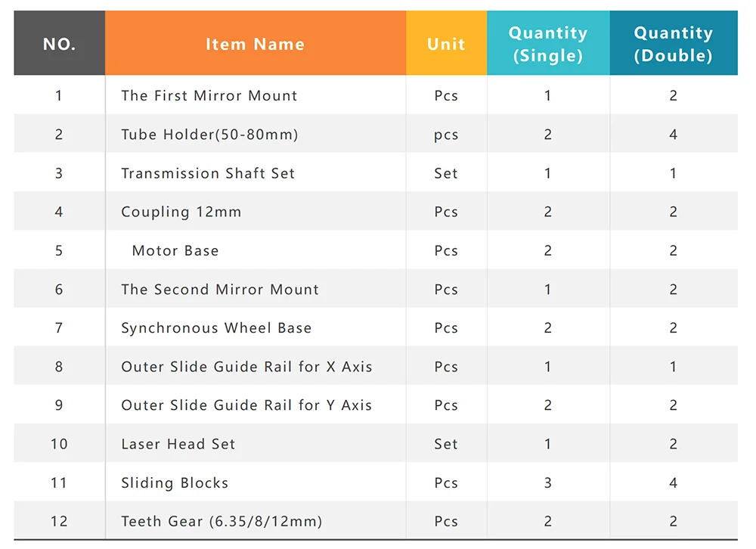
Task: Click the Laser Head Set item
Action: [x=178, y=444]
